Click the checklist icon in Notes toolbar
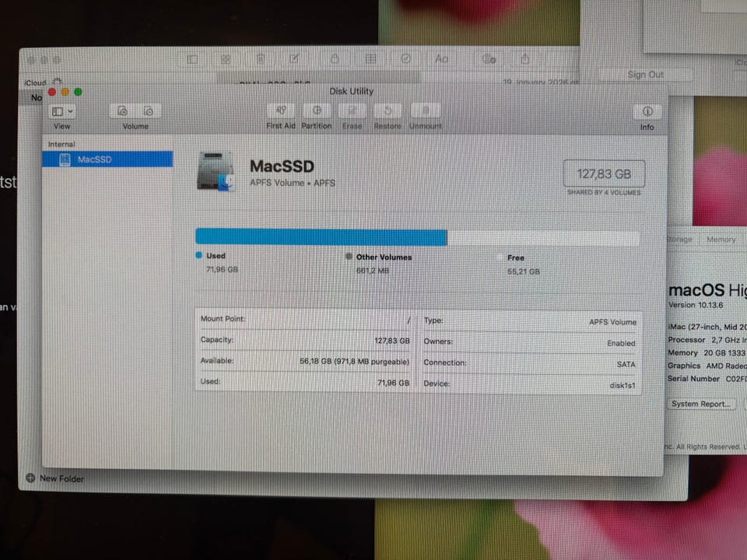 (x=406, y=58)
